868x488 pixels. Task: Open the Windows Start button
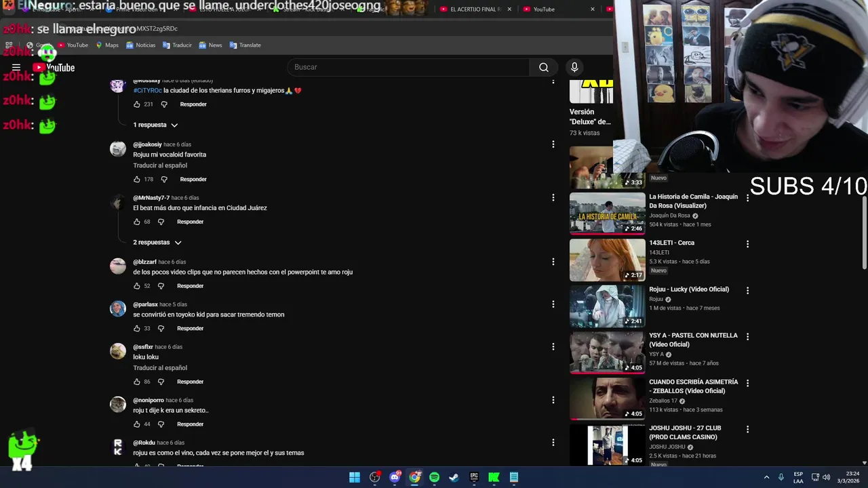[355, 477]
